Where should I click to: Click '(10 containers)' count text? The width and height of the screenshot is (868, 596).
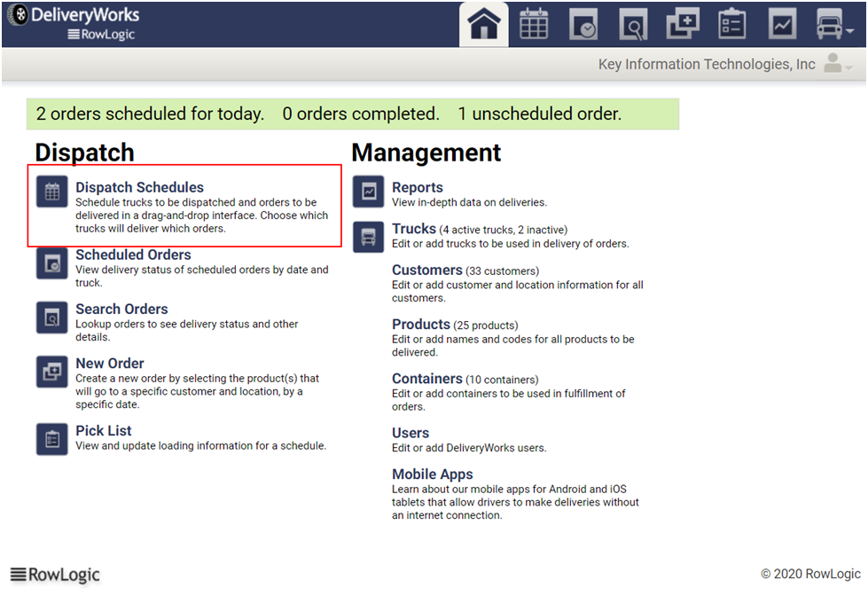(502, 380)
